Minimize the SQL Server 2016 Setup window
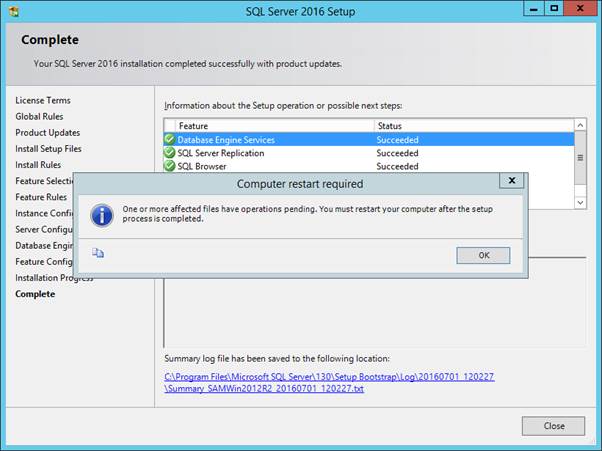The width and height of the screenshot is (602, 451). (x=533, y=8)
